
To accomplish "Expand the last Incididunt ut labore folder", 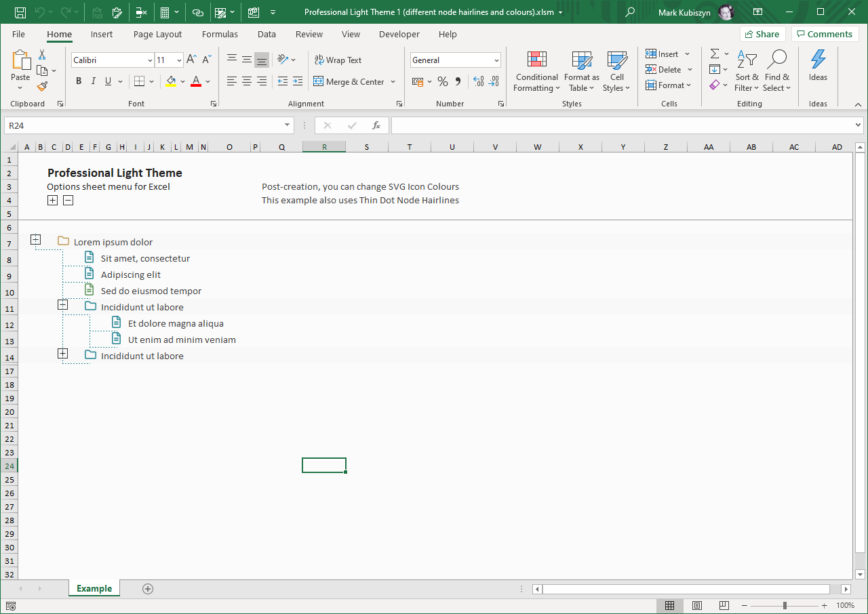I will coord(63,354).
